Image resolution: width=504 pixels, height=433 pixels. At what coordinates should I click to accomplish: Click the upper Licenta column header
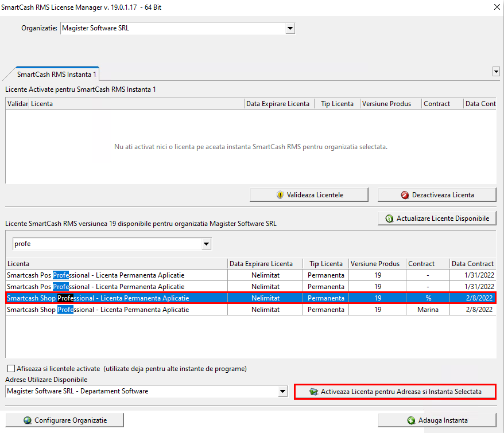pos(137,104)
